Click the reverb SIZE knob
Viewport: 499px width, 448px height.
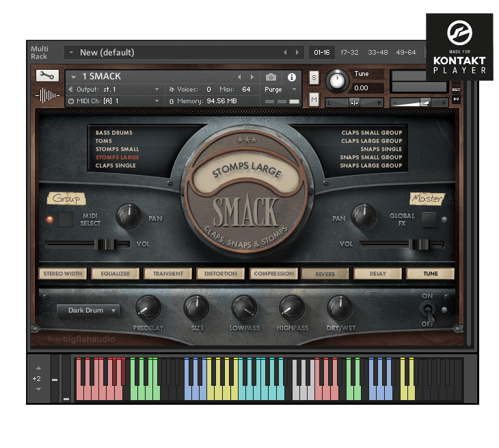(196, 308)
